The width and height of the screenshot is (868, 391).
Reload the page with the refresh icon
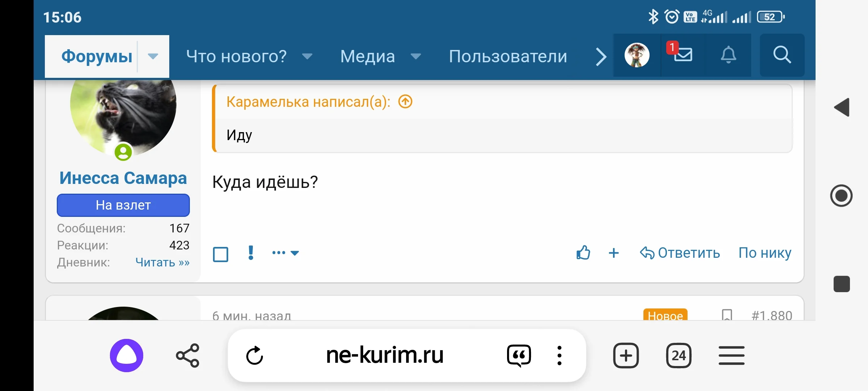pos(256,355)
